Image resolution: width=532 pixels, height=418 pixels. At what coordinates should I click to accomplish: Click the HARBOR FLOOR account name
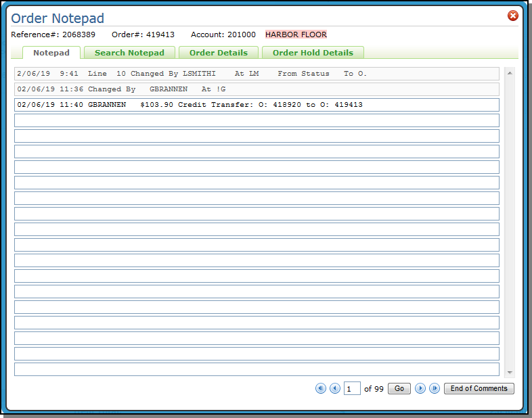pyautogui.click(x=296, y=34)
